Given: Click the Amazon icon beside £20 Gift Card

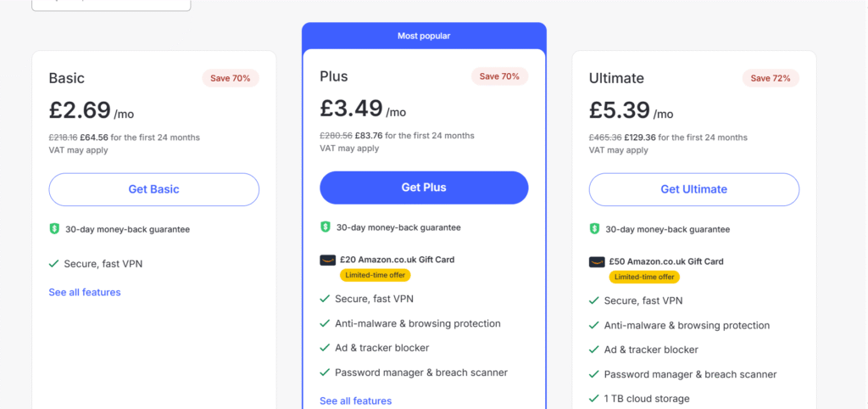Looking at the screenshot, I should click(327, 260).
